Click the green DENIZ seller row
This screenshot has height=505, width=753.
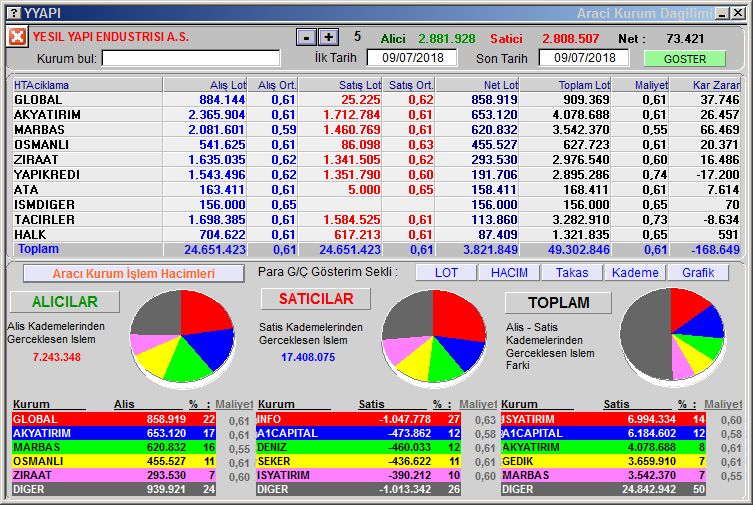pos(358,447)
